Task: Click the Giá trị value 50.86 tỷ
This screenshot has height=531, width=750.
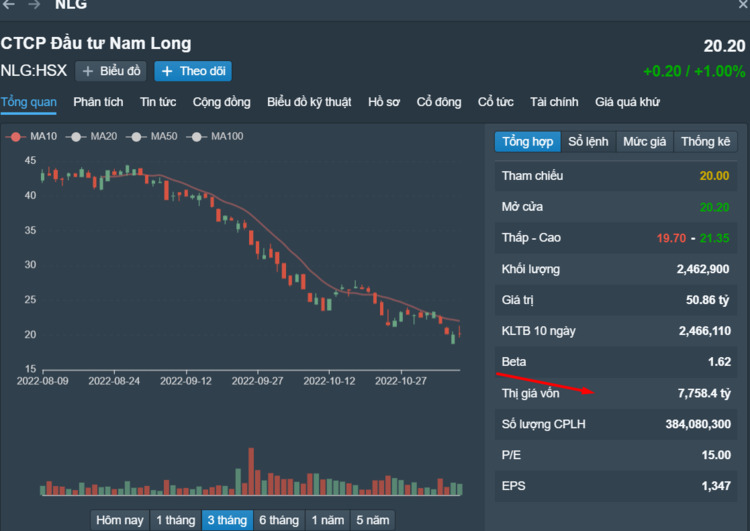Action: pyautogui.click(x=707, y=300)
